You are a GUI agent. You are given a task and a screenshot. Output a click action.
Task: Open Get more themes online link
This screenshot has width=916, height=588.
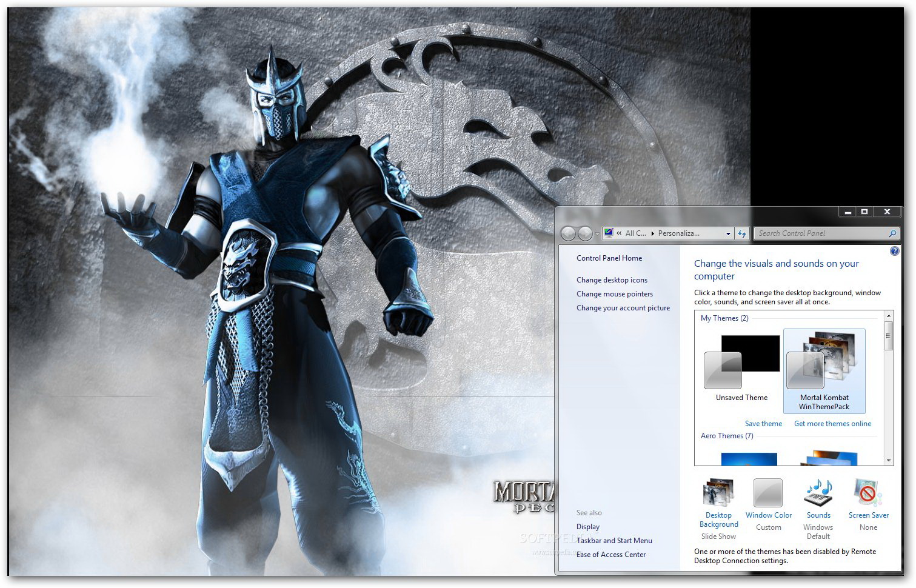pyautogui.click(x=832, y=424)
